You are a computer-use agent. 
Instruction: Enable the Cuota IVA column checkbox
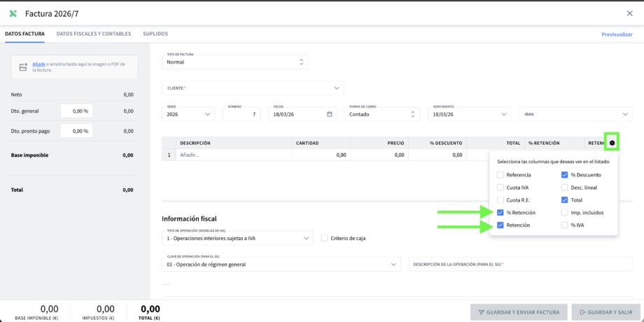click(x=500, y=187)
